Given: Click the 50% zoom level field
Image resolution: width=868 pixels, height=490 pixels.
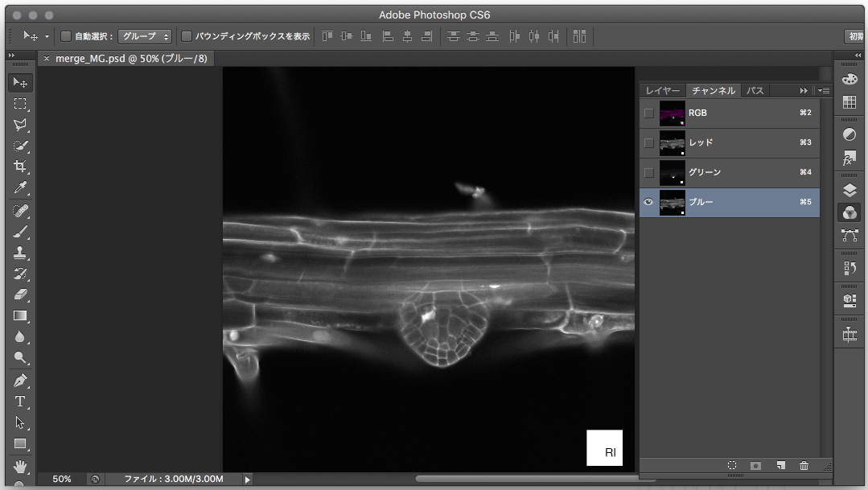Looking at the screenshot, I should (62, 479).
